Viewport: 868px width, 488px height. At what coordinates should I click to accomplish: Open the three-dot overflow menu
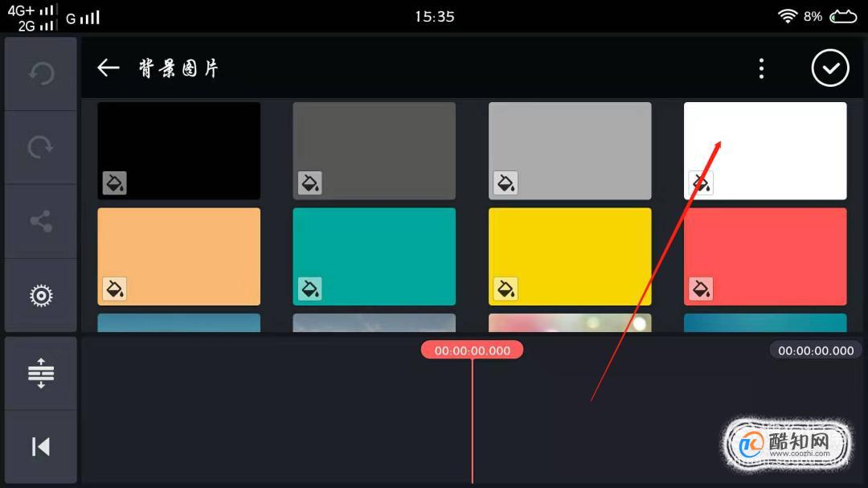(761, 68)
